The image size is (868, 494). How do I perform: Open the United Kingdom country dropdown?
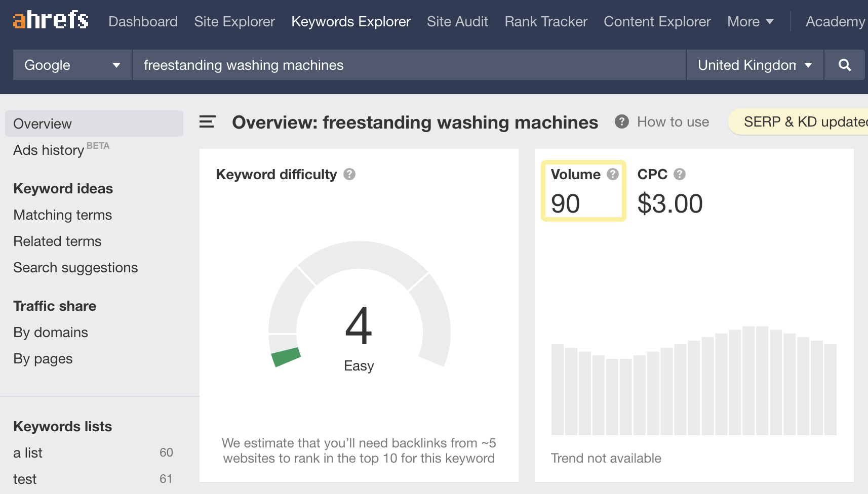(x=755, y=65)
